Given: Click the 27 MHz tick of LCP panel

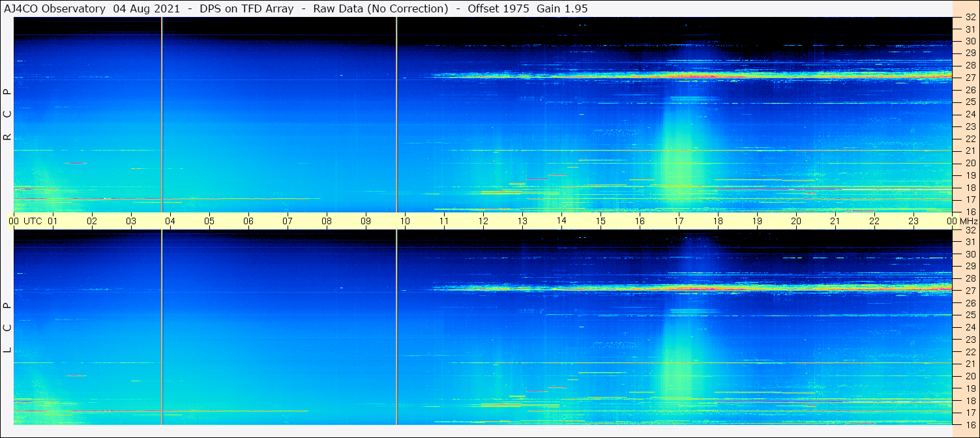Looking at the screenshot, I should [x=970, y=291].
